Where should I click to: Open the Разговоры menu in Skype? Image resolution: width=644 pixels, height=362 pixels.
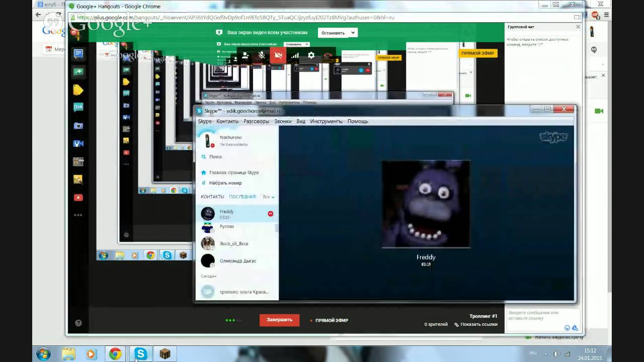[256, 121]
